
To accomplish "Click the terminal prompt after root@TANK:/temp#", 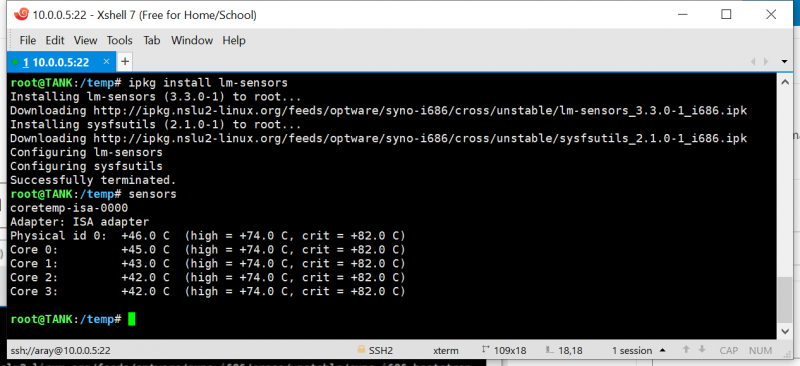I will [x=132, y=320].
